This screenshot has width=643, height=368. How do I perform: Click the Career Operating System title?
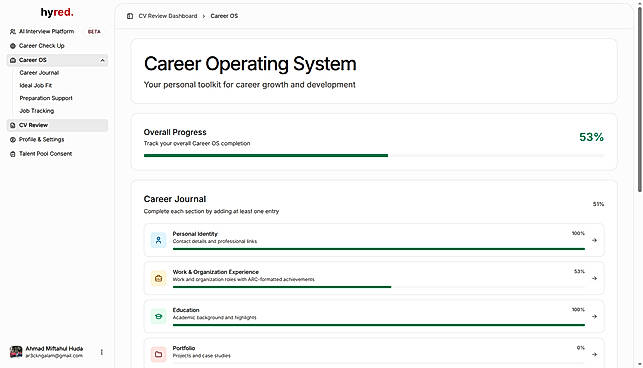250,64
